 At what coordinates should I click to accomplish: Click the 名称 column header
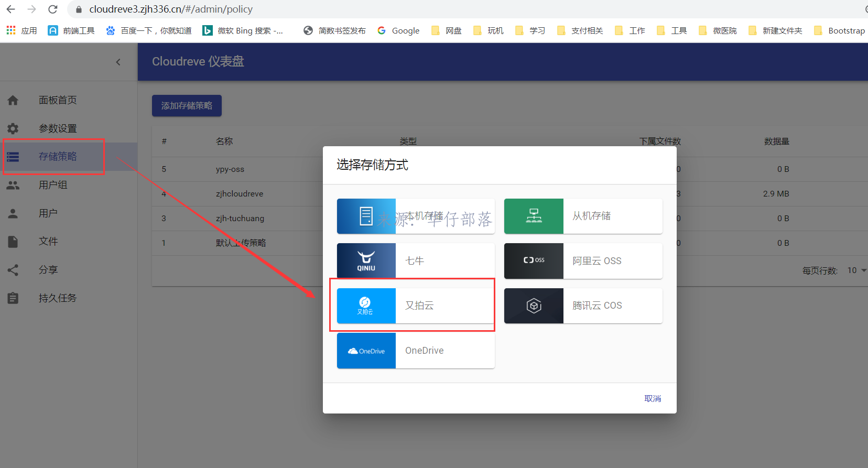224,142
